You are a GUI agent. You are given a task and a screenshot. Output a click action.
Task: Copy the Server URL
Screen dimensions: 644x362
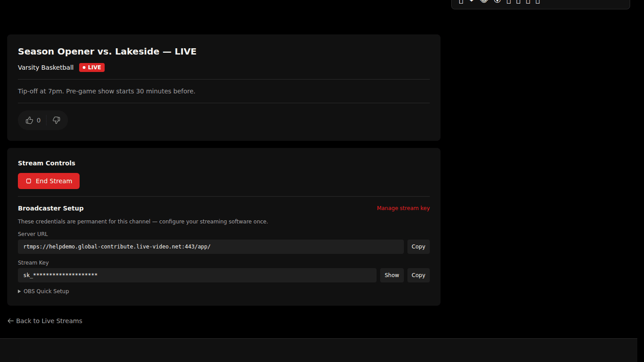coord(418,247)
